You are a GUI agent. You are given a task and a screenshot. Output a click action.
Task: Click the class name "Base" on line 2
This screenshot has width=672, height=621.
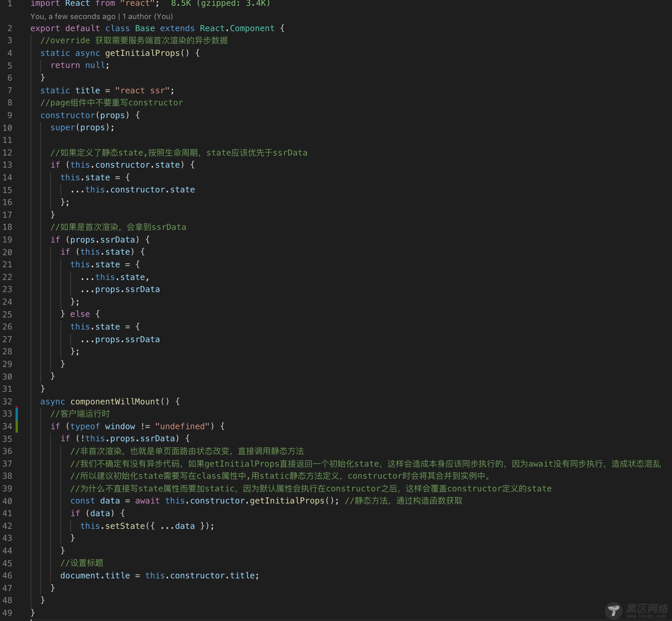click(145, 28)
